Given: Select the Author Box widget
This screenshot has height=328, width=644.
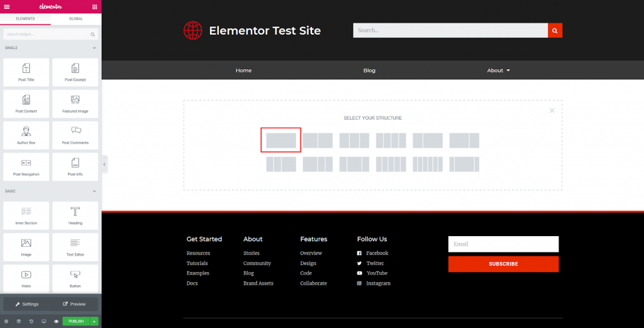Looking at the screenshot, I should click(x=26, y=135).
